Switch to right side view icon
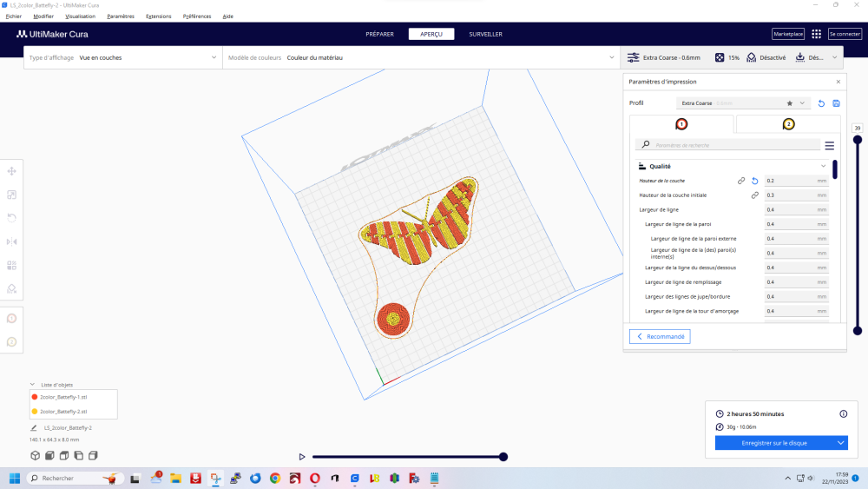The image size is (868, 489). (x=93, y=455)
